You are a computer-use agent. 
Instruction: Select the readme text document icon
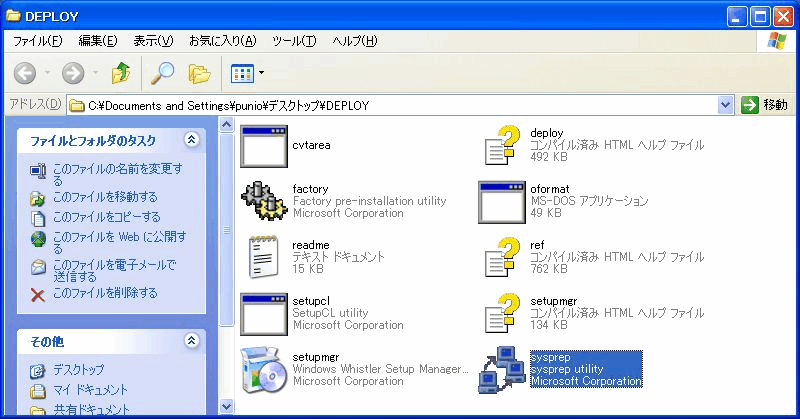pos(264,256)
